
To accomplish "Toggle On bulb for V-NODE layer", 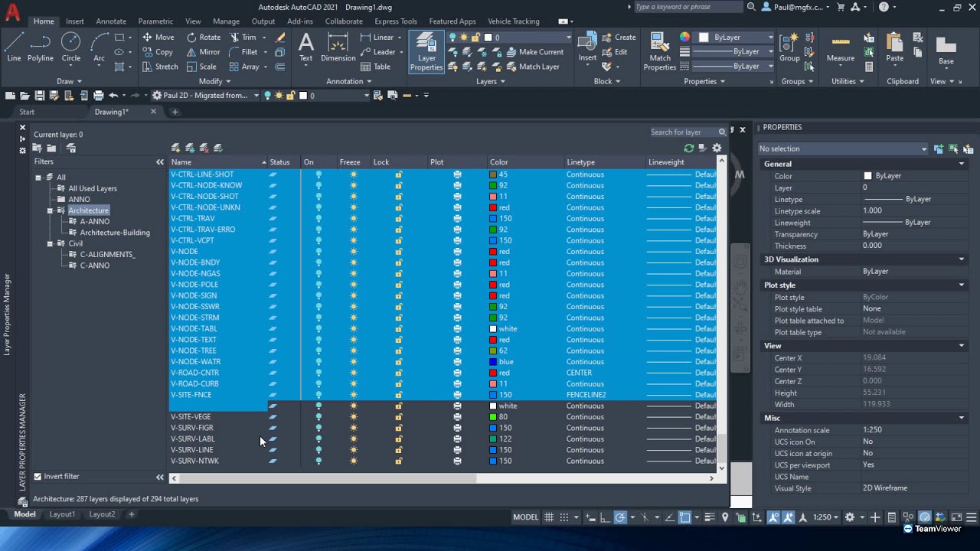I will [x=318, y=252].
